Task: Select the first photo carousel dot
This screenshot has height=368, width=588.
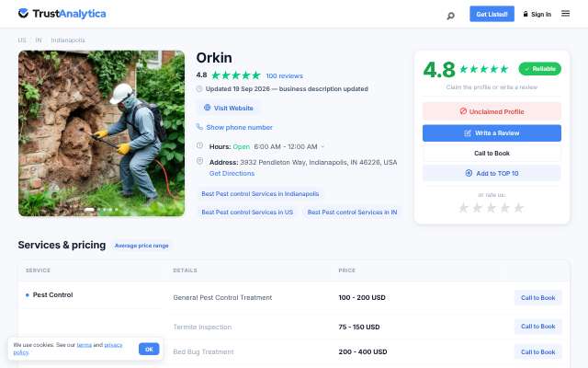Action: click(x=89, y=210)
